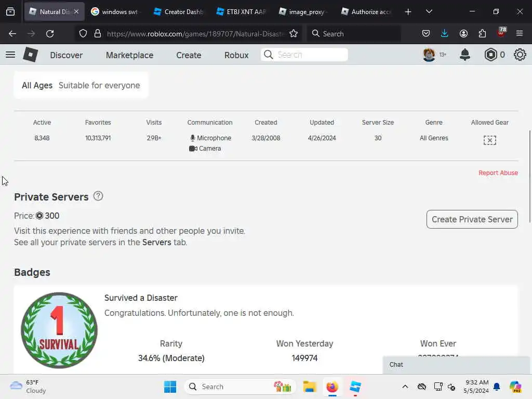Switch to the Authorize access tab
Viewport: 532px width, 399px height.
366,11
